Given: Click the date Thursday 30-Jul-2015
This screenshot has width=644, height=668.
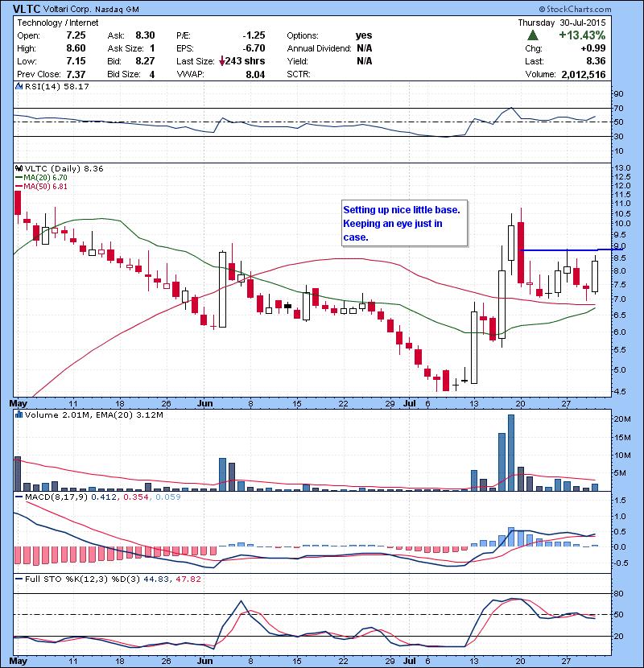Looking at the screenshot, I should point(562,23).
